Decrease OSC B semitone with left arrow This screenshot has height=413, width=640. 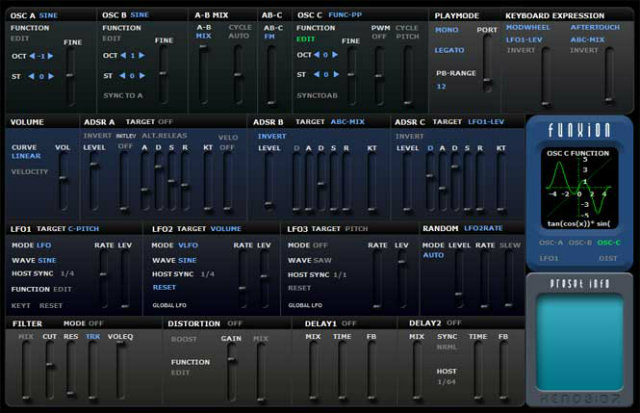click(x=122, y=75)
